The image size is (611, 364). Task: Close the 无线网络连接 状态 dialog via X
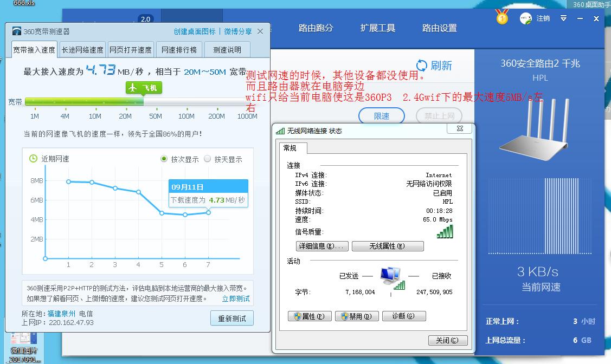tap(460, 128)
